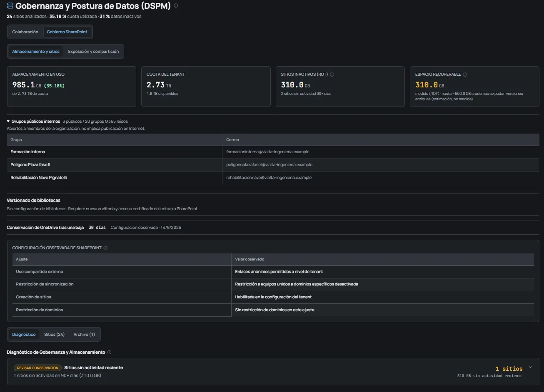This screenshot has width=544, height=392.
Task: Open the Archivo (1) tab
Action: click(84, 335)
